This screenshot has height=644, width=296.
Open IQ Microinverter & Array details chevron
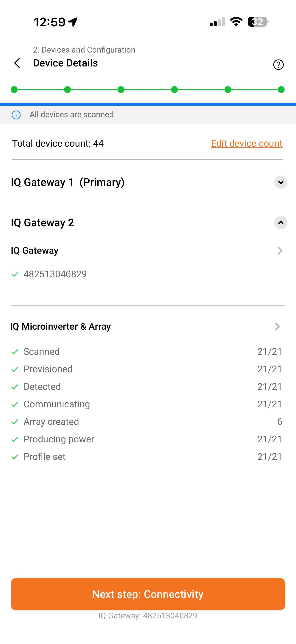tap(277, 326)
